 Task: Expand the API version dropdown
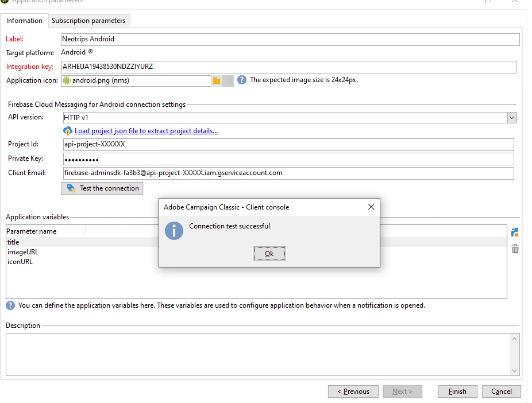point(512,118)
